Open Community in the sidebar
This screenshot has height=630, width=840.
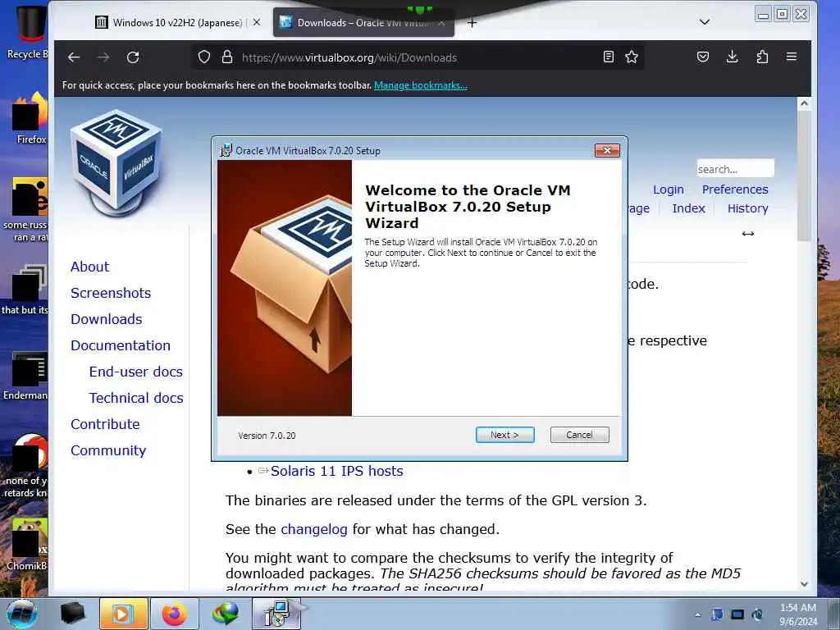(108, 450)
